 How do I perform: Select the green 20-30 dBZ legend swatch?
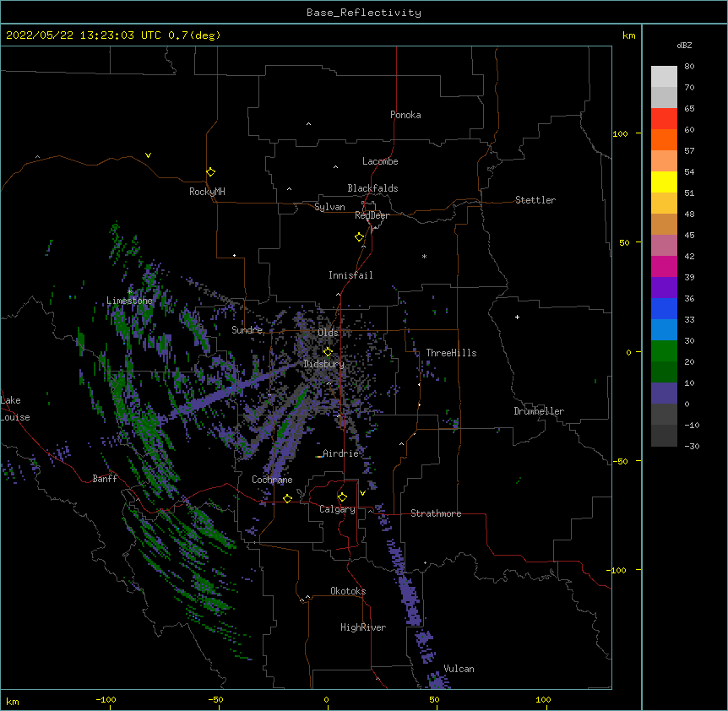[x=664, y=351]
